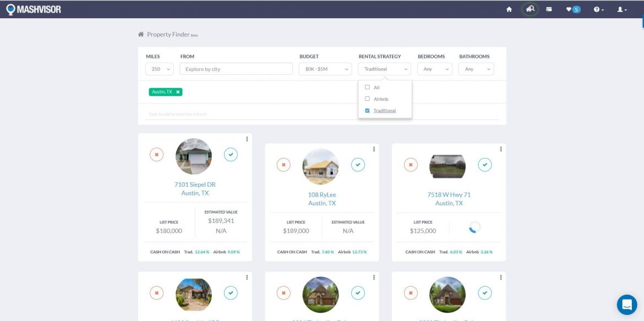Open the user account icon

click(x=620, y=9)
